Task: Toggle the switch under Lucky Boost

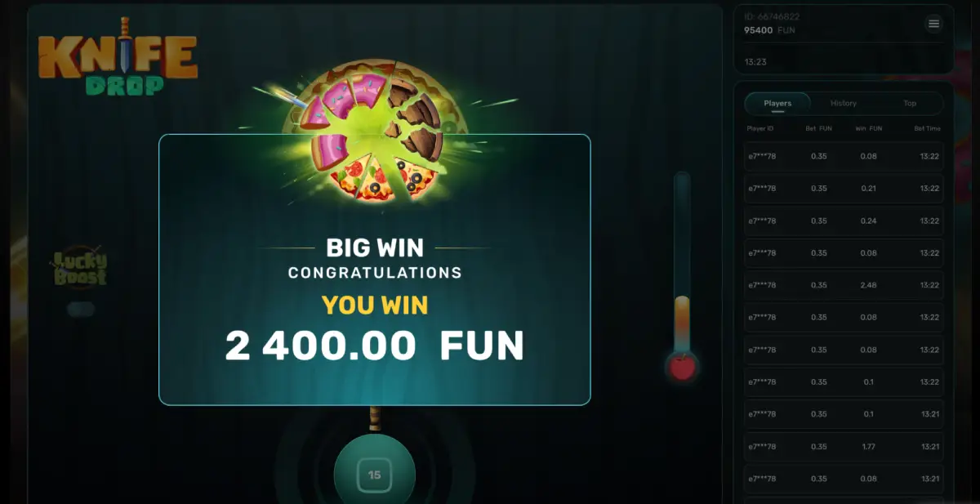Action: tap(81, 309)
